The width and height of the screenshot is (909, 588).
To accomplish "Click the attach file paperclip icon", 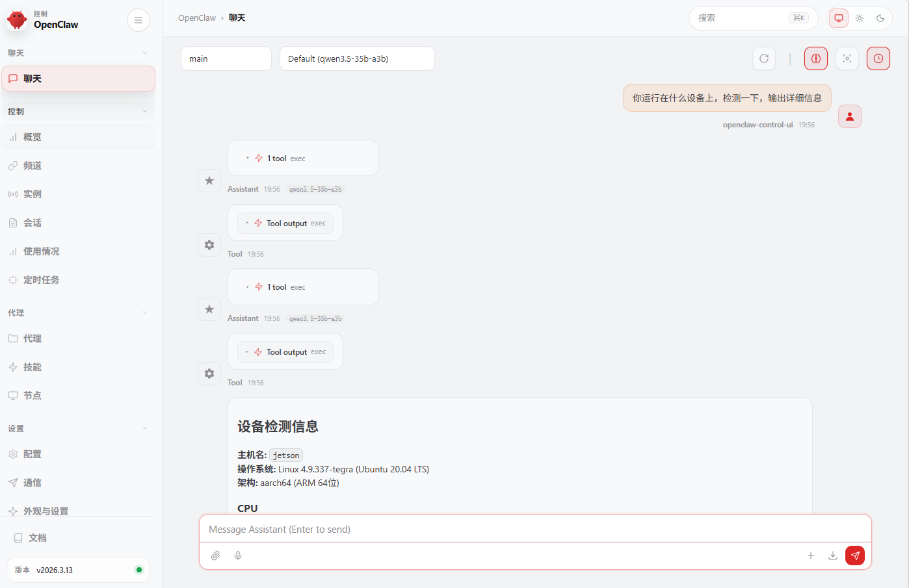I will 216,556.
